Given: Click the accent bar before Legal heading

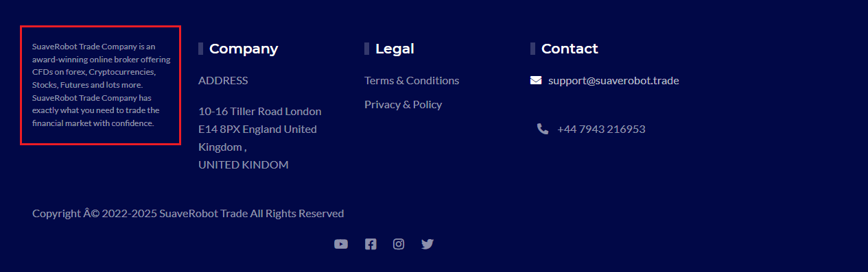Looking at the screenshot, I should pyautogui.click(x=366, y=49).
